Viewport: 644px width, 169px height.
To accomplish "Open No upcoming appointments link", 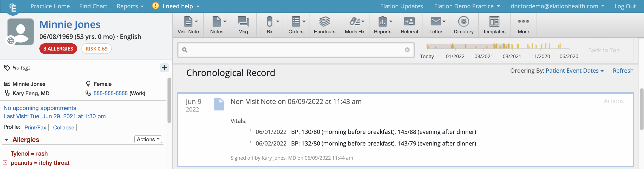I will point(40,108).
